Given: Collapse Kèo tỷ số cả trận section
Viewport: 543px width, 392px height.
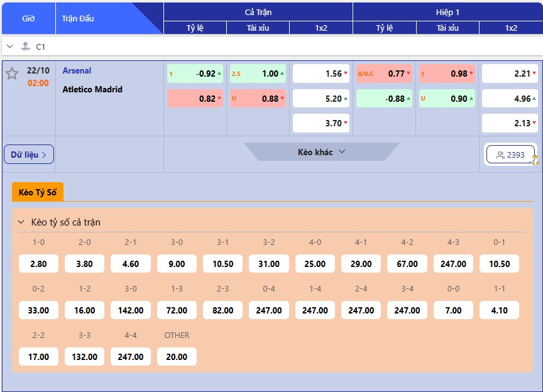Looking at the screenshot, I should point(21,222).
